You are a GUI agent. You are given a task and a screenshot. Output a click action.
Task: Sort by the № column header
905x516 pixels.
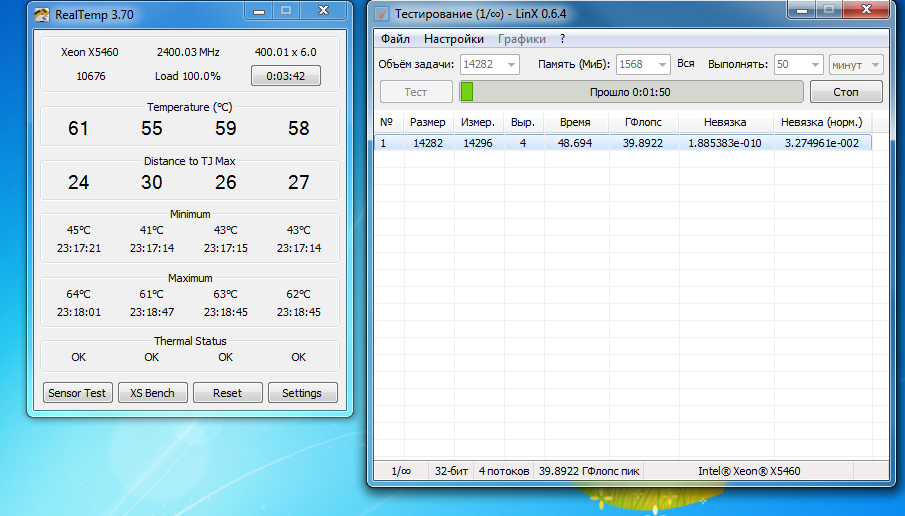(x=389, y=122)
